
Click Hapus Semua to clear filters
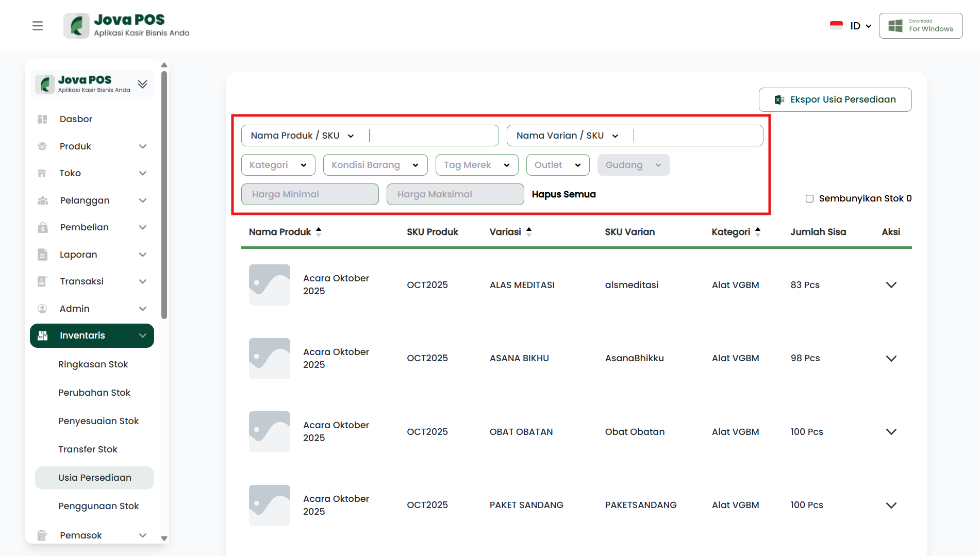click(563, 194)
